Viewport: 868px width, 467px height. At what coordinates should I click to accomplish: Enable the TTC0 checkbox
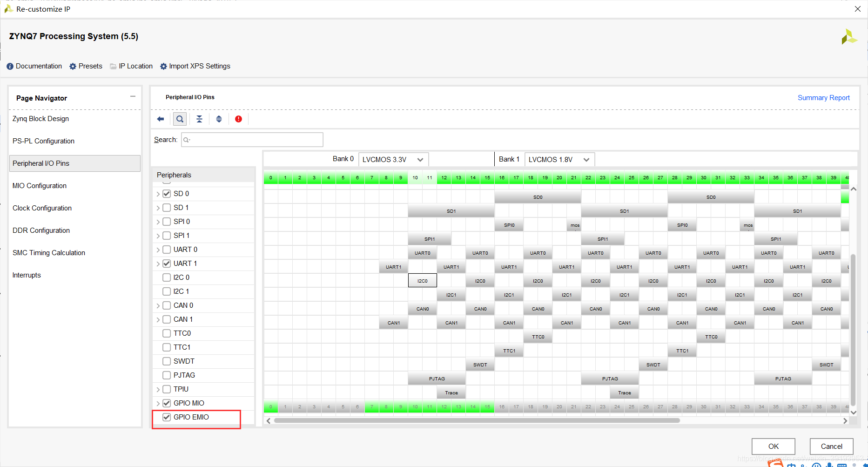(x=167, y=333)
